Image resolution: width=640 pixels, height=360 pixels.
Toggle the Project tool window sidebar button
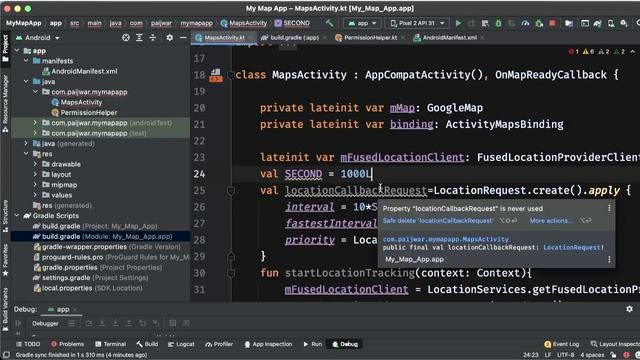[x=5, y=48]
